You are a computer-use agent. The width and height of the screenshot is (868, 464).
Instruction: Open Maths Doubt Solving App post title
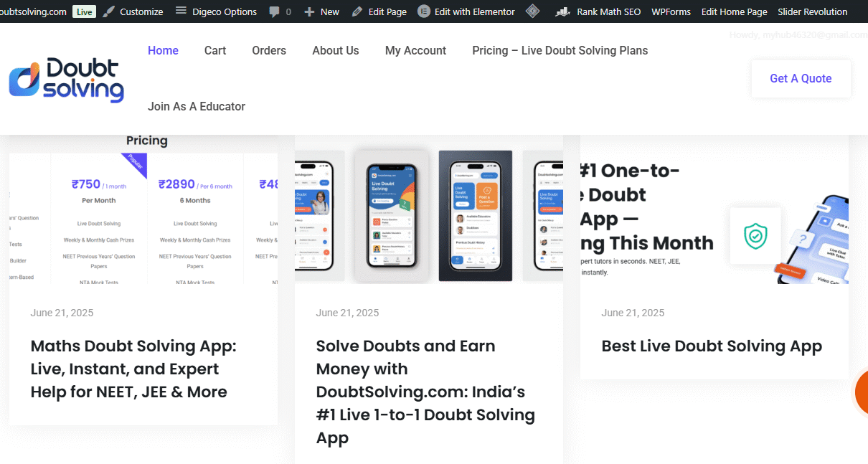click(133, 369)
